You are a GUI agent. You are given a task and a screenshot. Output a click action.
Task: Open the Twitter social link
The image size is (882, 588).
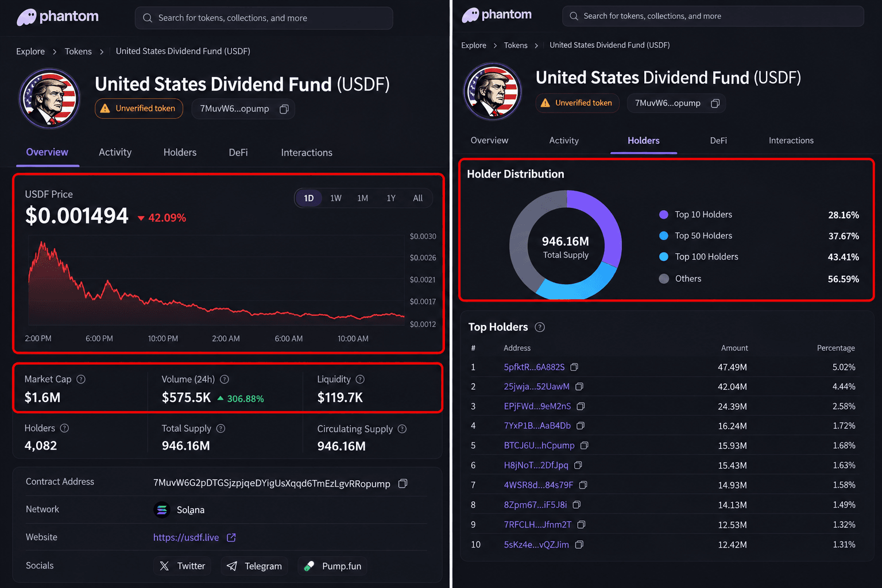click(x=183, y=566)
